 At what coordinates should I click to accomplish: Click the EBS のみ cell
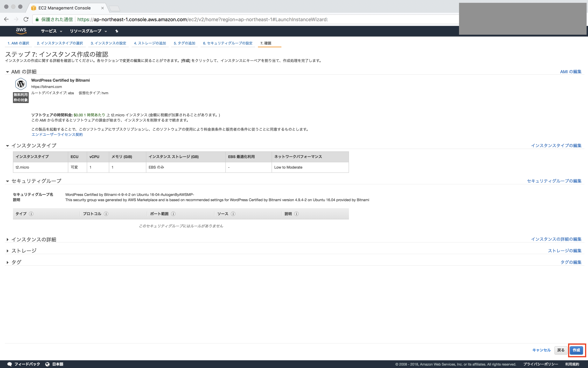[x=186, y=167]
